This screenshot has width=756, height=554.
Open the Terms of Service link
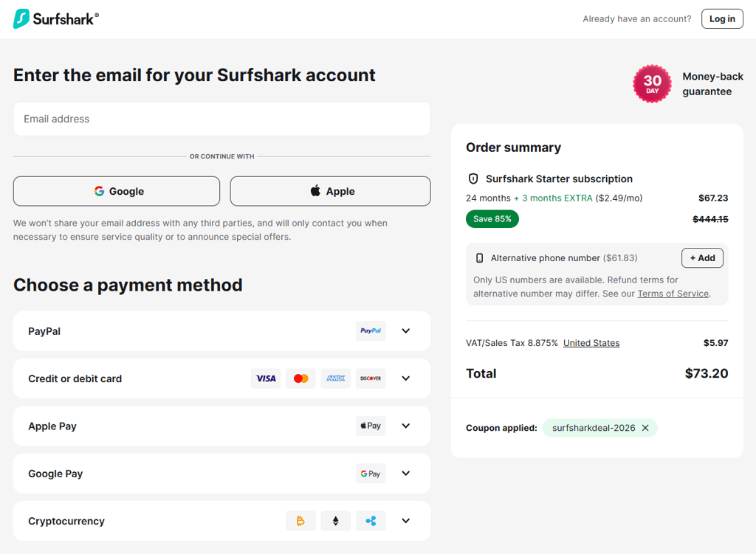(x=673, y=294)
